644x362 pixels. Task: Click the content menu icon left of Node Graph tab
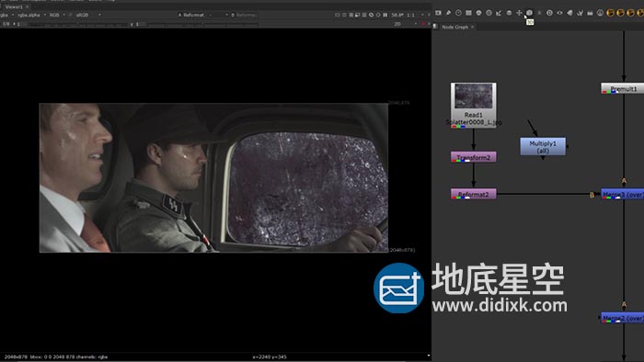pos(435,27)
